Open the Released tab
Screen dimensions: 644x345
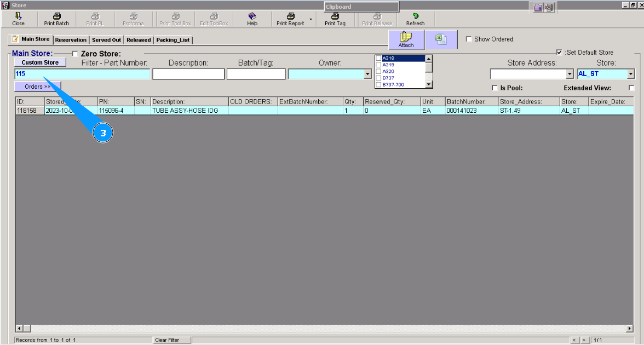click(139, 40)
